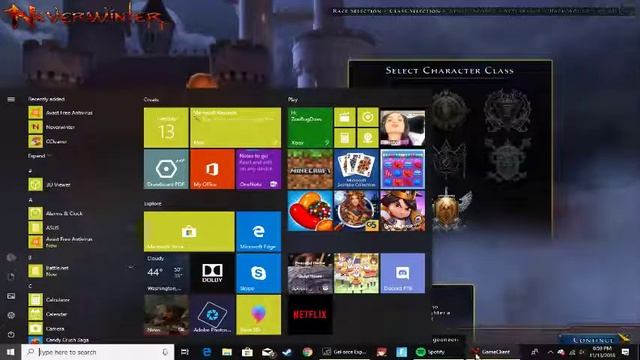Open Pictures icon in Start sidebar
The width and height of the screenshot is (640, 360).
[x=11, y=296]
